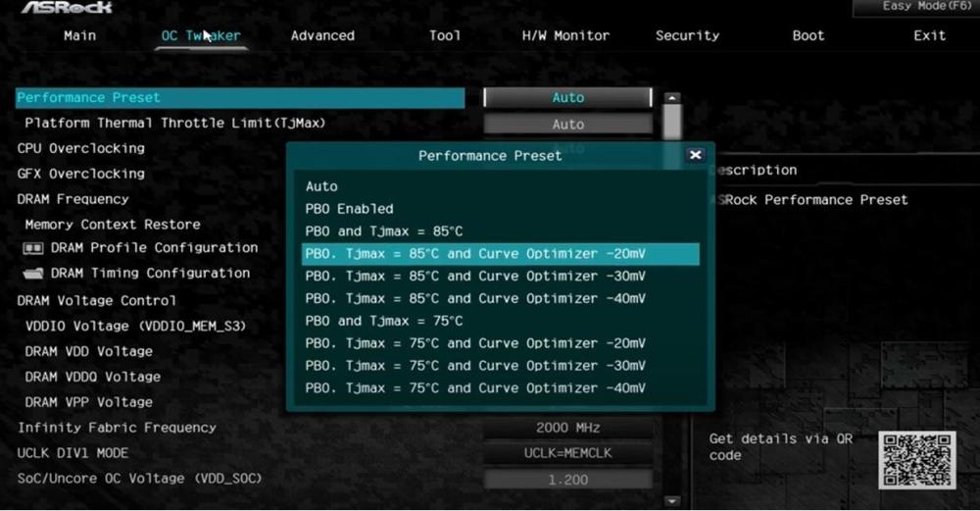
Task: Go to the Tool tab
Action: pos(444,35)
